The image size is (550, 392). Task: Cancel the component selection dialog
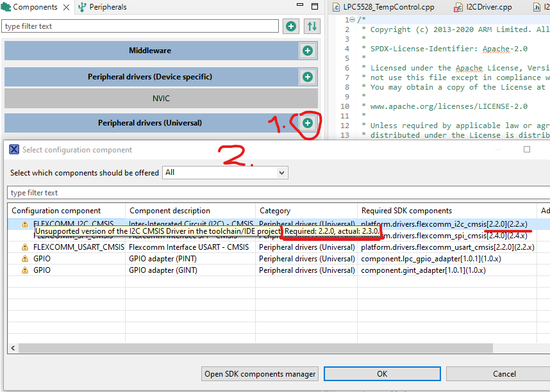504,373
